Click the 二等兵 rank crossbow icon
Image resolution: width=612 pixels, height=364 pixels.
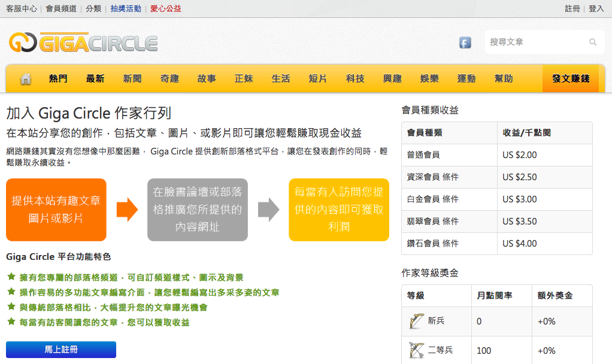417,350
